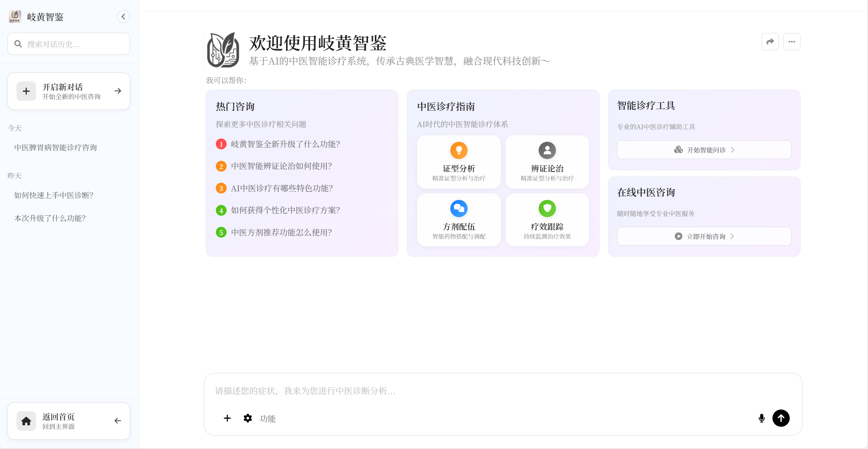
Task: Open hot question 岐黄智鉴全新升级了什么功能?
Action: 285,144
